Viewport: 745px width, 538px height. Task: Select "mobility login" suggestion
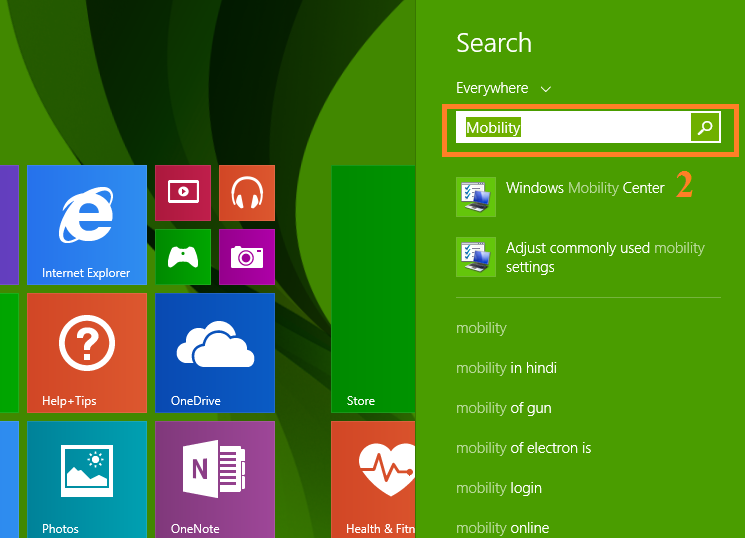[499, 488]
